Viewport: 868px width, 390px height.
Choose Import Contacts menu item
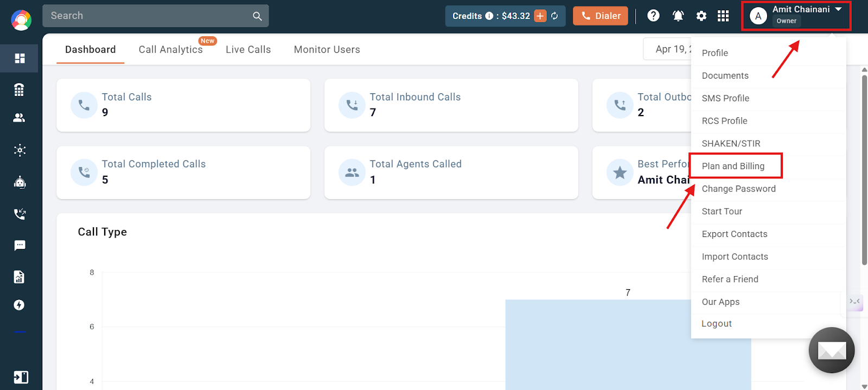point(768,257)
